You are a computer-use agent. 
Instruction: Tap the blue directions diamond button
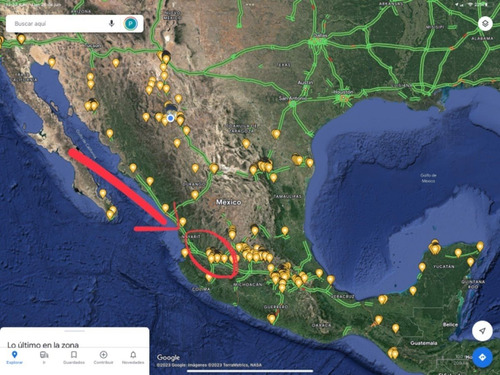[x=482, y=357]
